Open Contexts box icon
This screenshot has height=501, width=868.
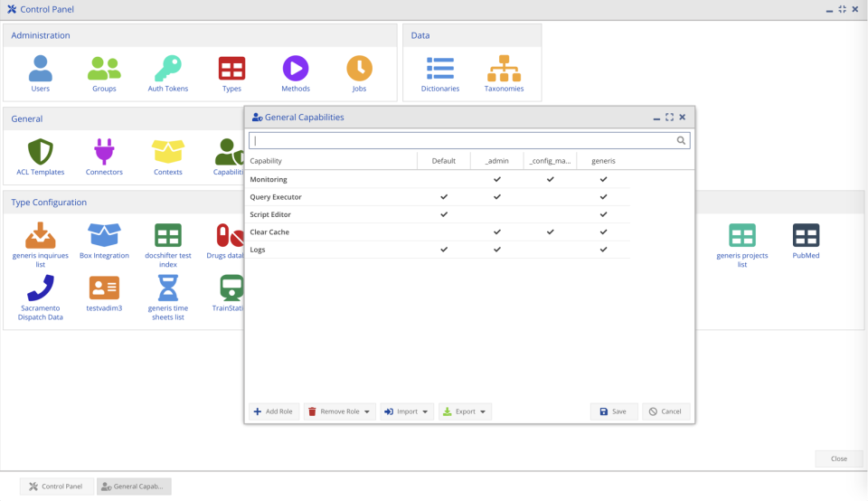click(x=168, y=152)
